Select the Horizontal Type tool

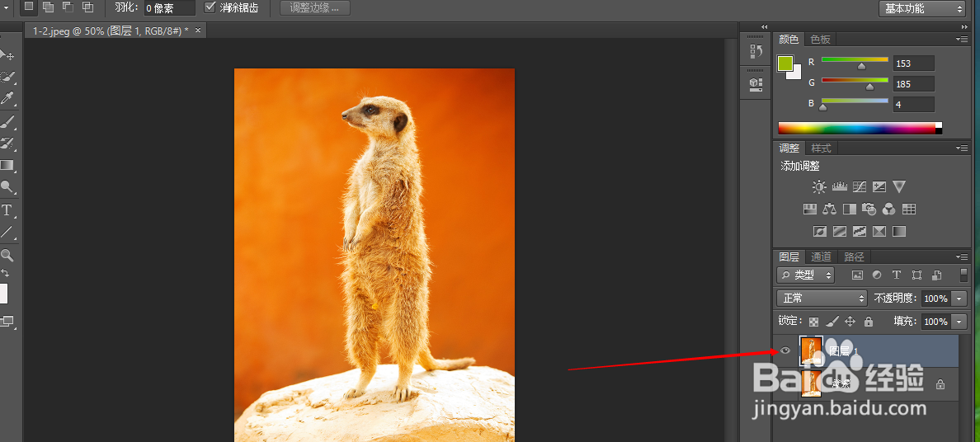coord(7,209)
